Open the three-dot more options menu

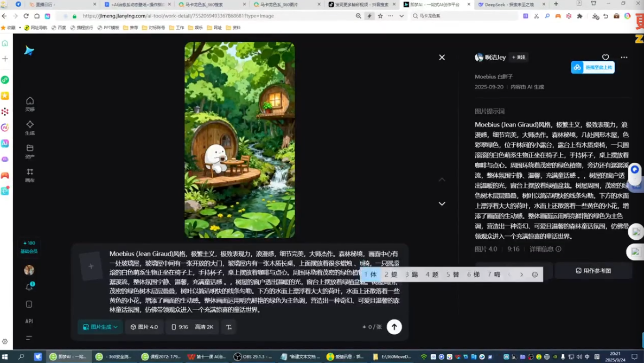(x=624, y=57)
